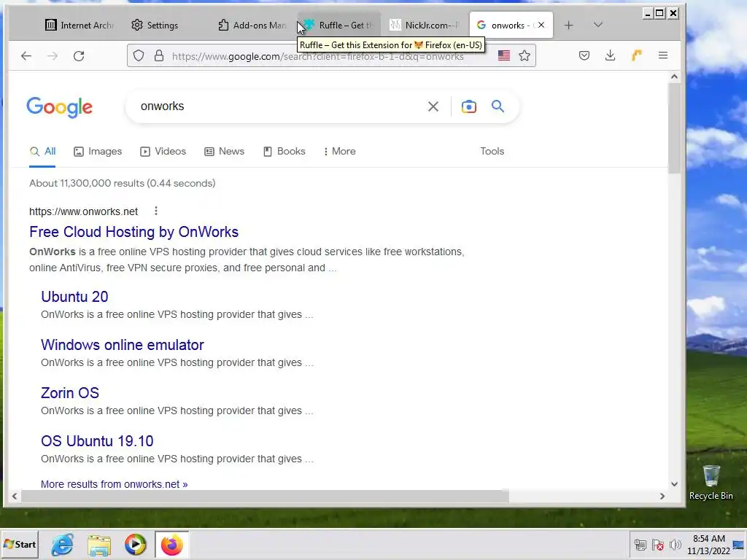Submit search with magnifier icon

point(498,106)
